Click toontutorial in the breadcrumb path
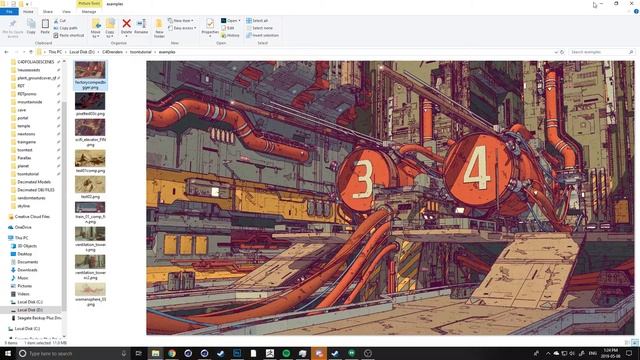 coord(141,52)
